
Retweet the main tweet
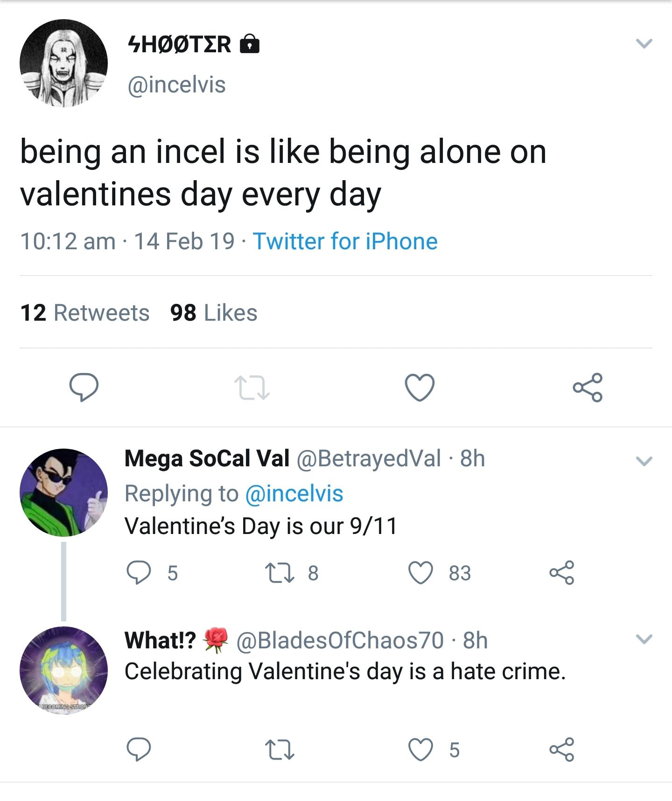tap(252, 388)
